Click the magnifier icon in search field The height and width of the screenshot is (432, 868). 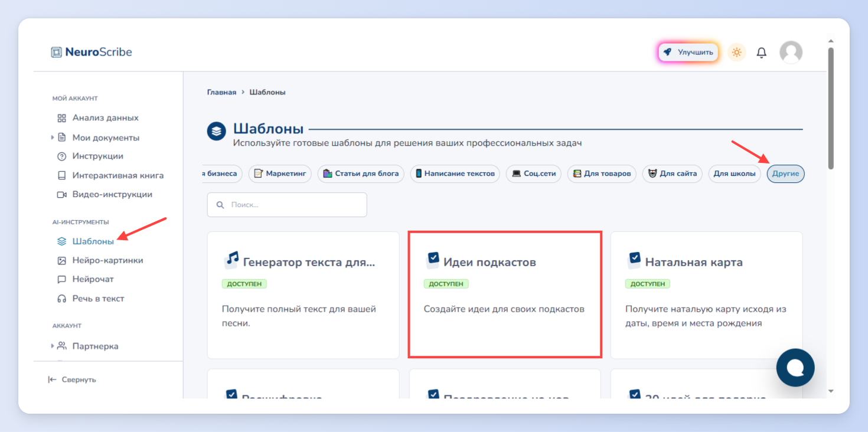tap(220, 205)
